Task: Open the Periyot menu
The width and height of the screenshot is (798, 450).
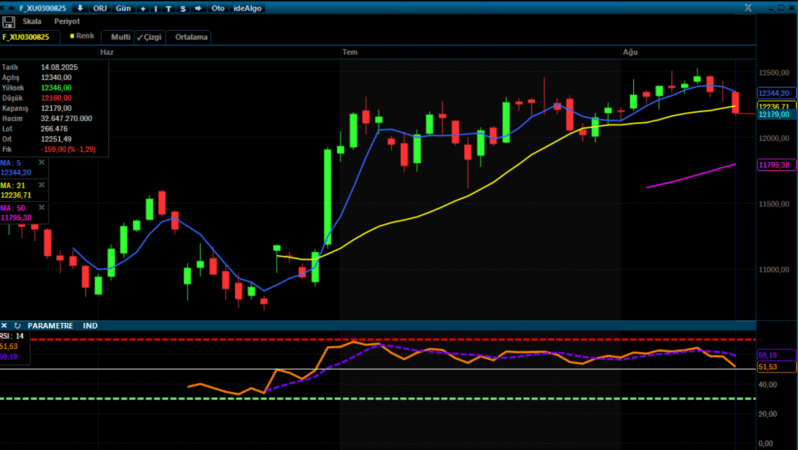Action: pyautogui.click(x=67, y=20)
